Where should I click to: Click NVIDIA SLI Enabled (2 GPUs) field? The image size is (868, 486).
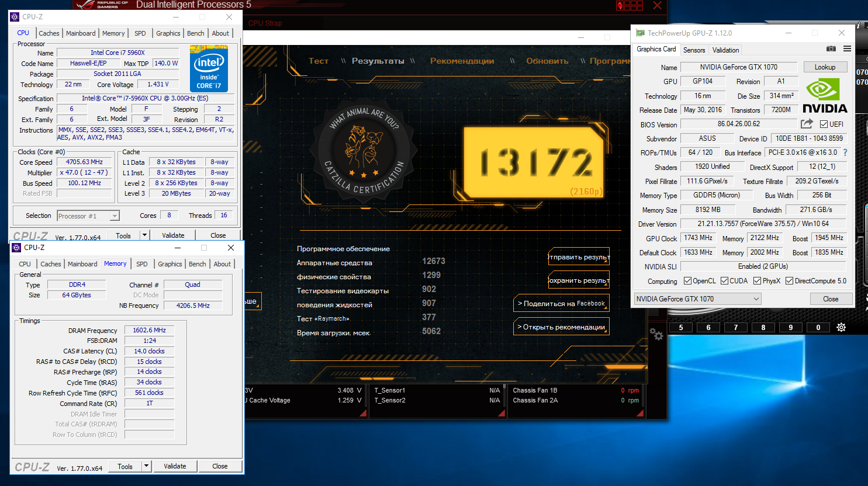[763, 266]
